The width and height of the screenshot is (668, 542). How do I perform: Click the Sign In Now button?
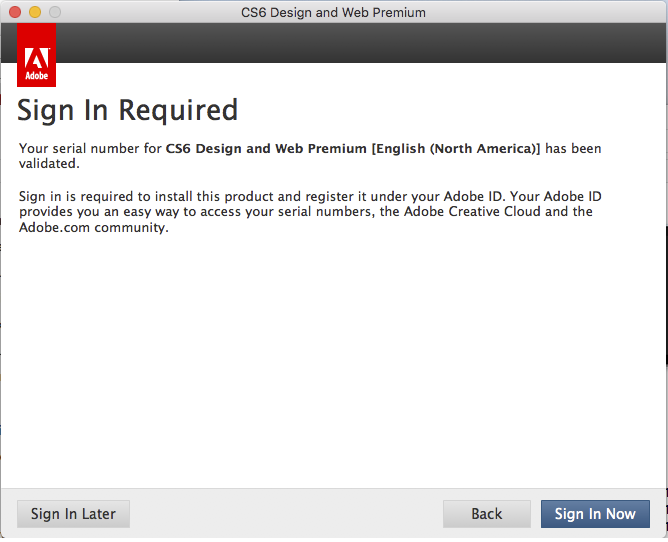(x=595, y=514)
